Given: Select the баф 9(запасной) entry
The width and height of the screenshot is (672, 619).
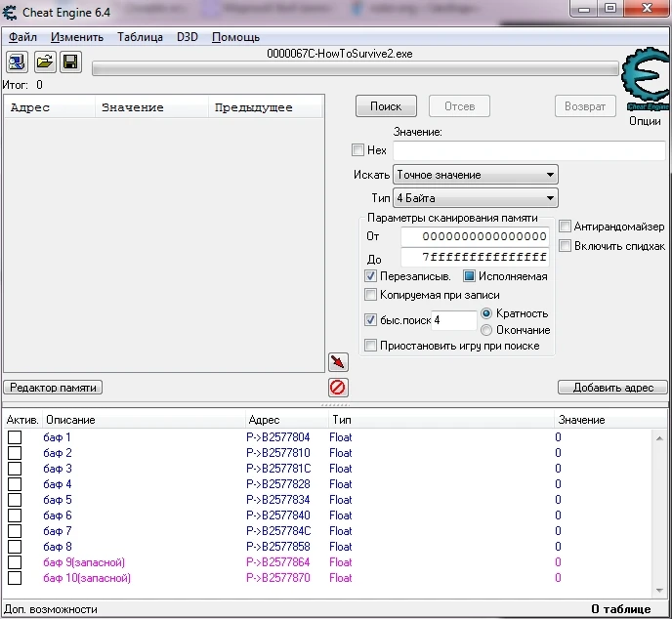Looking at the screenshot, I should 84,562.
